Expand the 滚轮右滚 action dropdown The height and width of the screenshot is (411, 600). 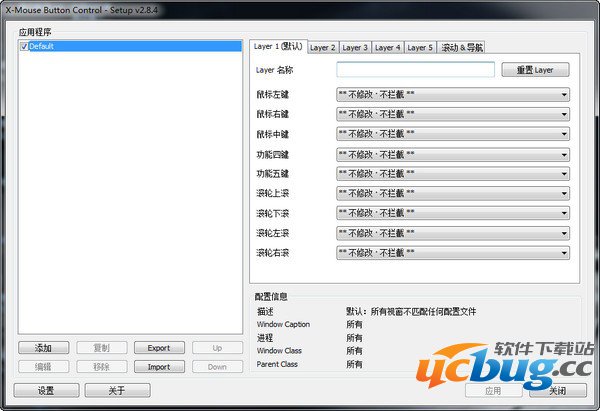pos(453,253)
